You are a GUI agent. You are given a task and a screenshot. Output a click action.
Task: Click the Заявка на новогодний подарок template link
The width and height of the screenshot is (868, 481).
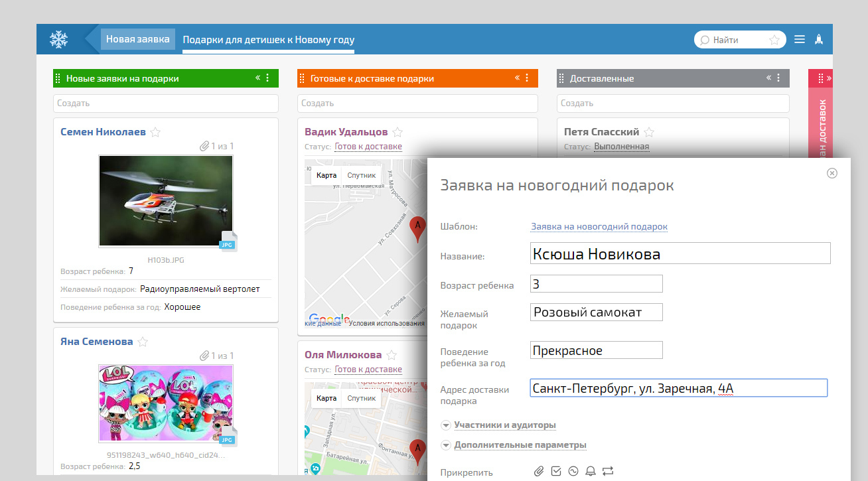[599, 227]
